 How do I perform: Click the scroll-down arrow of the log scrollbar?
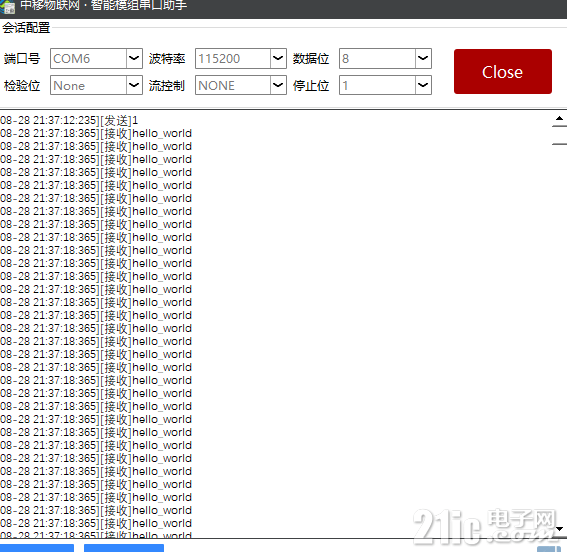[559, 529]
